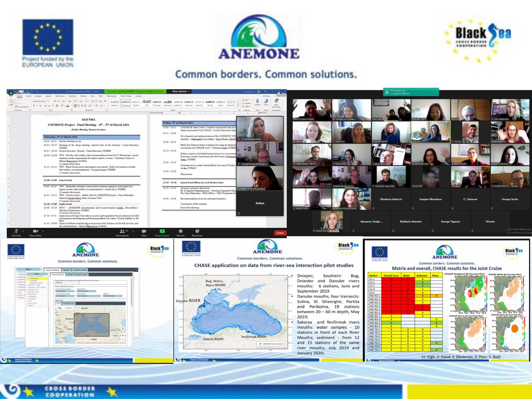
Task: Open the References tab in Word ribbon
Action: (60, 96)
